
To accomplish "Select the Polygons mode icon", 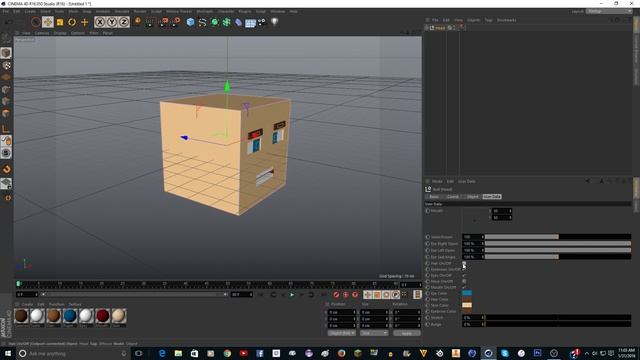I will pos(6,113).
